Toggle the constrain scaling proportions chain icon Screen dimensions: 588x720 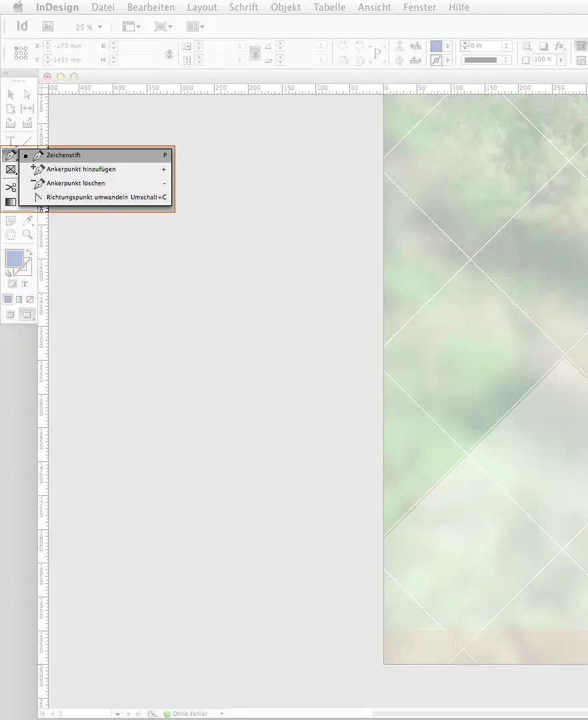(254, 53)
